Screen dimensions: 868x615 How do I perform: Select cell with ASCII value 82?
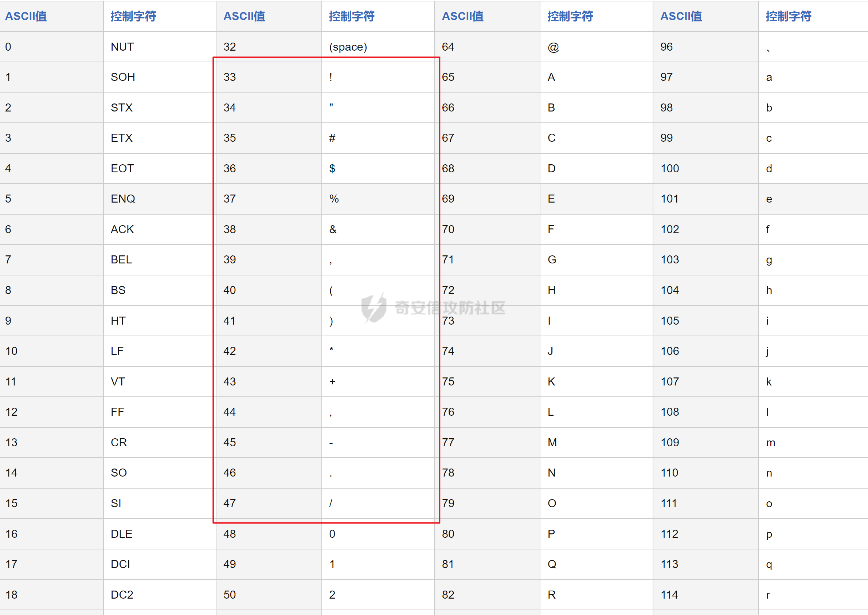pos(448,595)
